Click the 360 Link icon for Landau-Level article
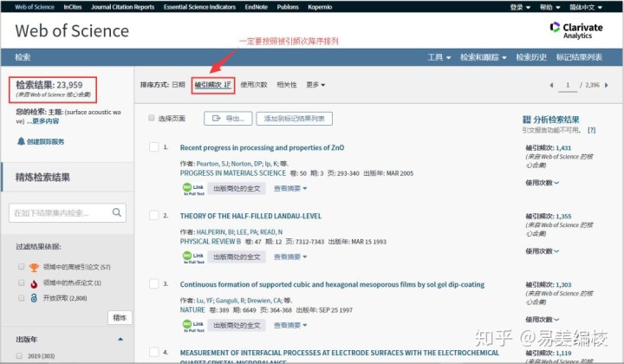624x364 pixels. [193, 257]
